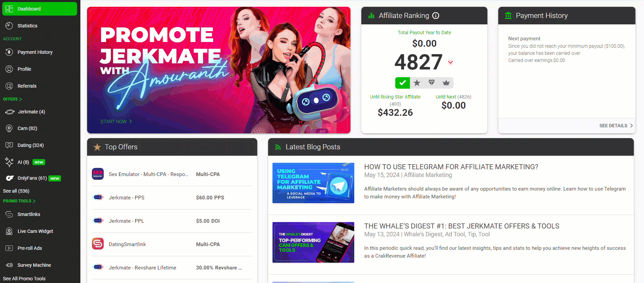Click the DatingSmartlink offer logo
The width and height of the screenshot is (644, 283).
(98, 244)
